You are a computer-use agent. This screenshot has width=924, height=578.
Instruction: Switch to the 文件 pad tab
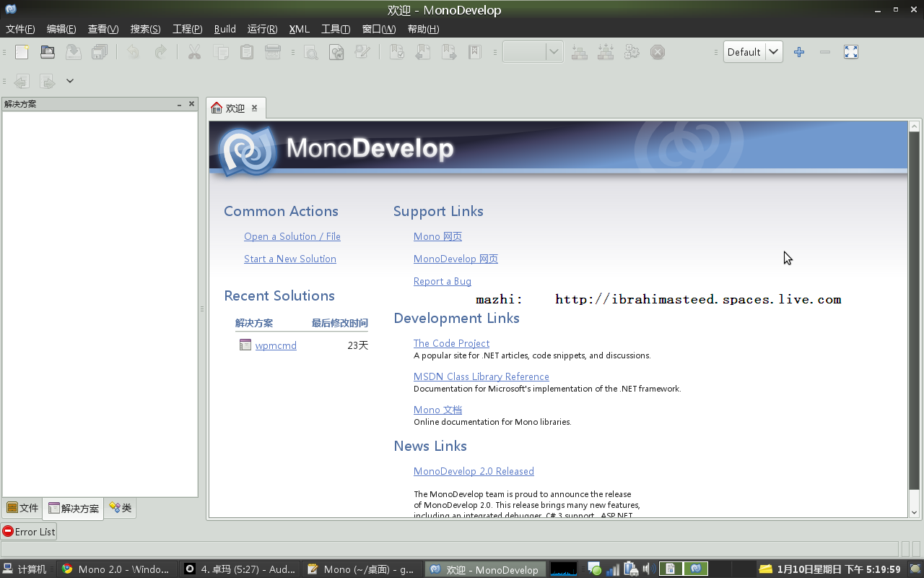click(x=22, y=508)
